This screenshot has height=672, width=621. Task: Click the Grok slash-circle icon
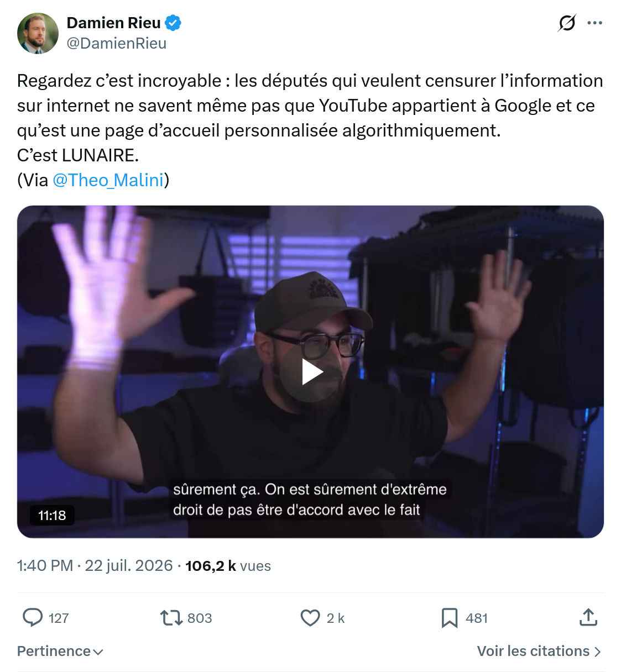tap(567, 23)
